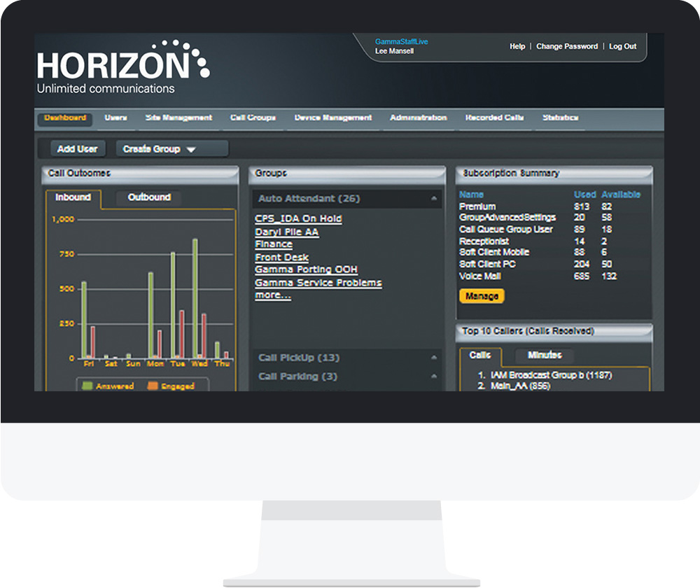Open the CPS_IDA On Hold group
700x588 pixels.
coord(298,219)
